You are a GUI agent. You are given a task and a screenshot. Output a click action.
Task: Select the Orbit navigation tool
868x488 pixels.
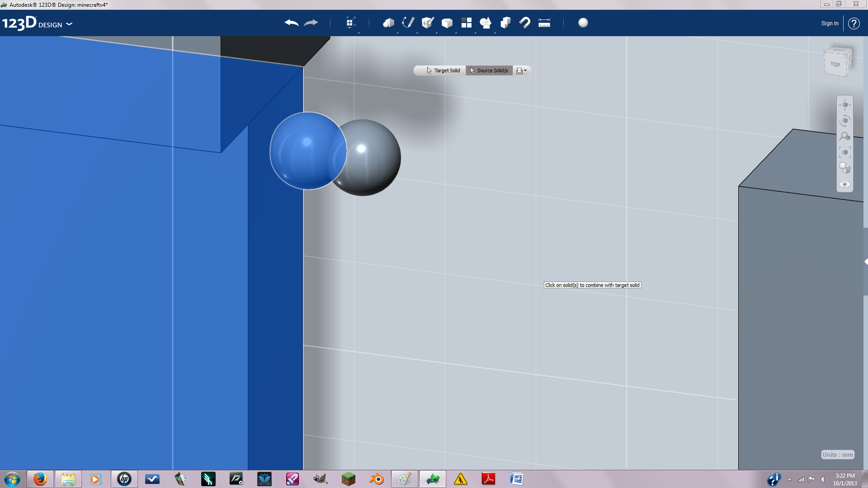[844, 121]
